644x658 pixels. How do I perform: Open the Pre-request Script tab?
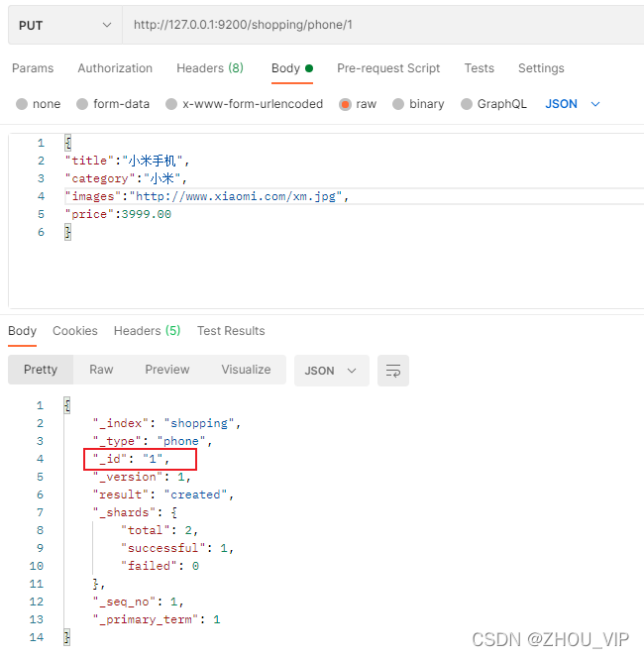pyautogui.click(x=388, y=68)
